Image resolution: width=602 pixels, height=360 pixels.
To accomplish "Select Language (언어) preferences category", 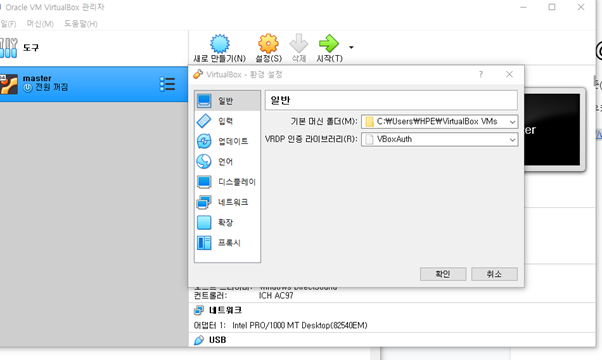I will (227, 162).
